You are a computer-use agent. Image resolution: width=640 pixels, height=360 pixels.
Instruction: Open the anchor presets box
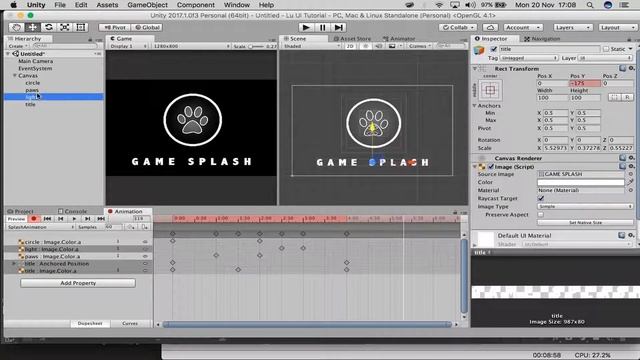click(490, 90)
